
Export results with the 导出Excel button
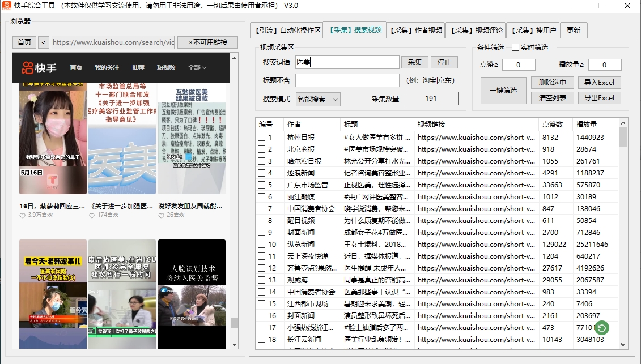click(x=599, y=97)
